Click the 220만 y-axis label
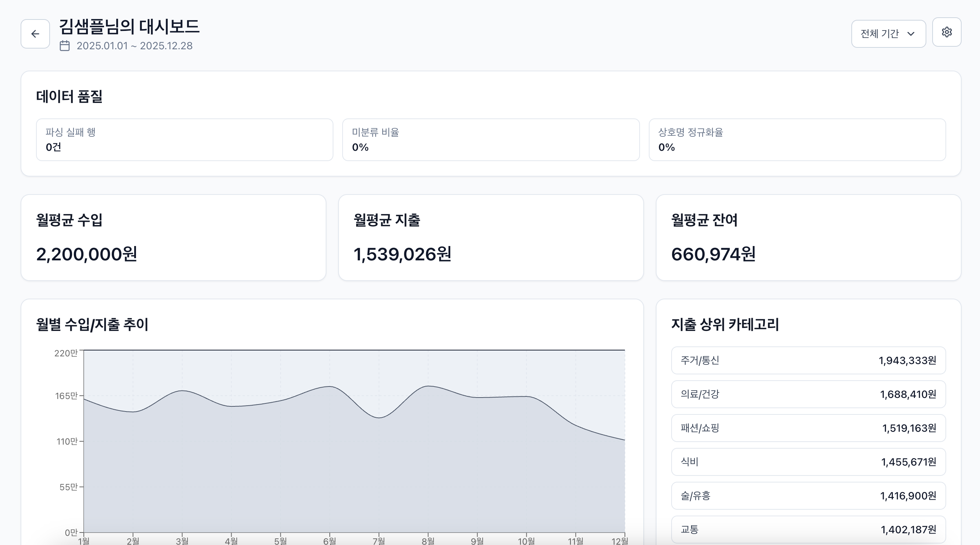Viewport: 980px width, 545px height. (x=66, y=353)
